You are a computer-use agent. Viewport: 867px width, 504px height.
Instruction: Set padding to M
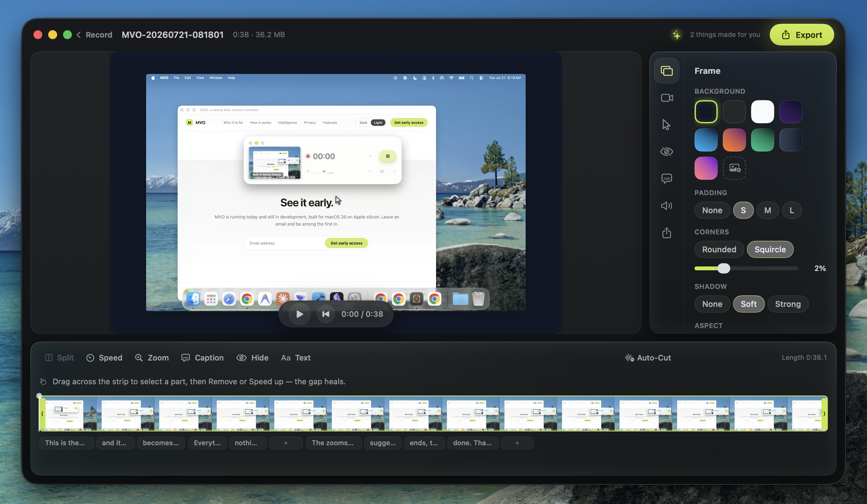click(x=767, y=210)
